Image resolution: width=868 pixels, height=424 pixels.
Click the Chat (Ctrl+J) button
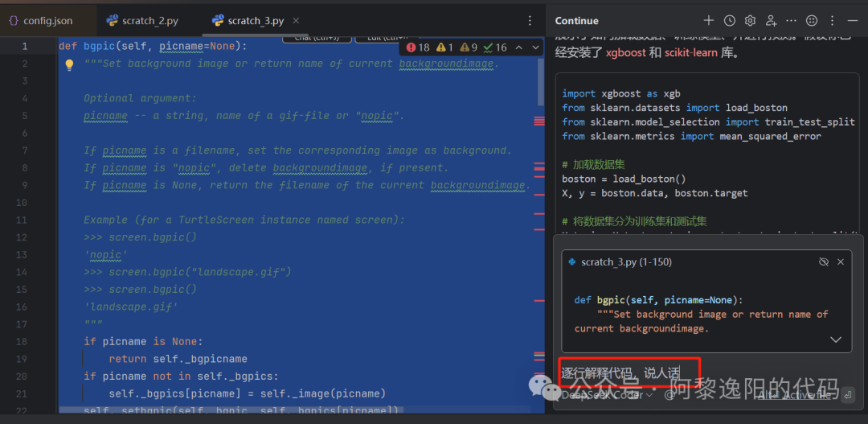pyautogui.click(x=317, y=38)
